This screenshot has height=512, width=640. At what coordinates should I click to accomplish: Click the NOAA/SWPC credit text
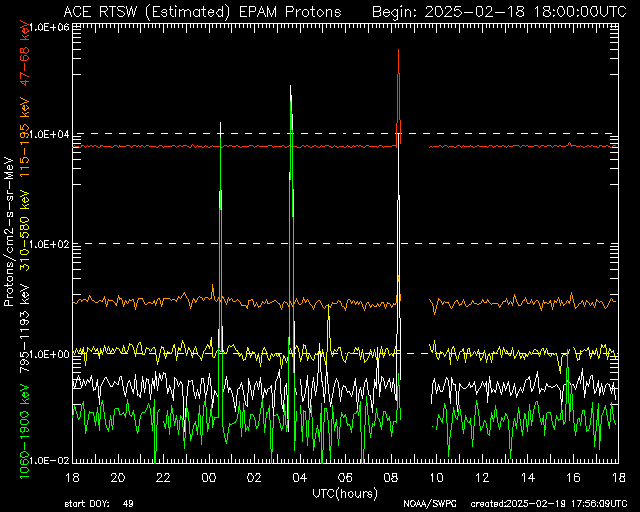click(x=430, y=504)
